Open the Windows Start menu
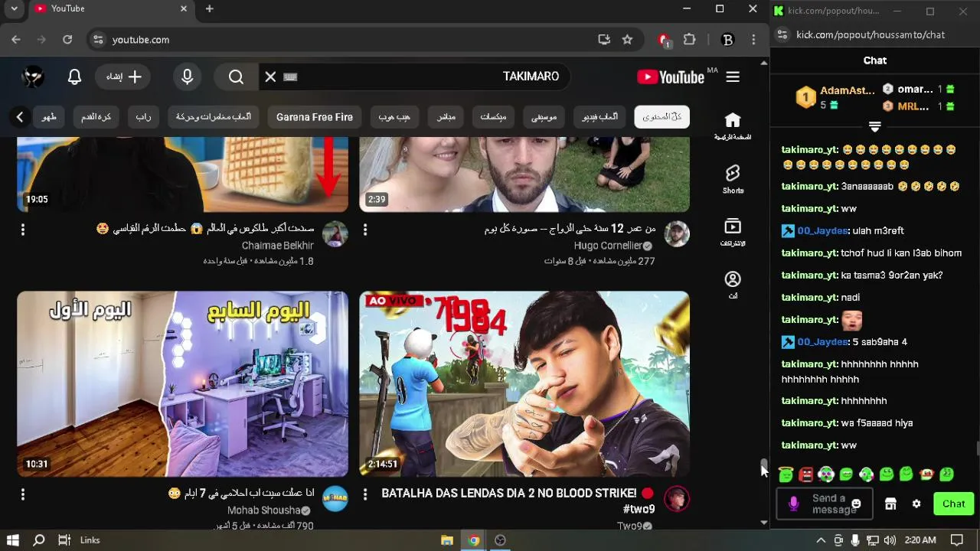Screen dimensions: 980x551 point(13,540)
